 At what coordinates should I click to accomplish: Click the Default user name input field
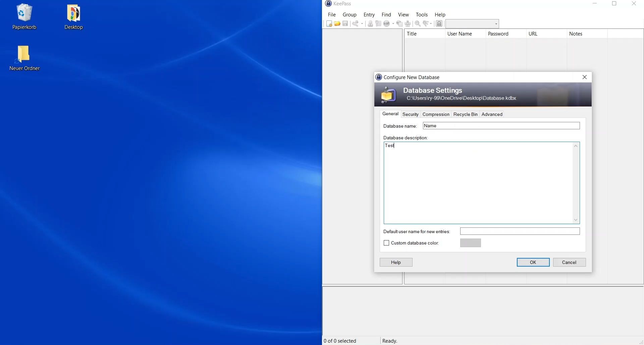tap(520, 231)
